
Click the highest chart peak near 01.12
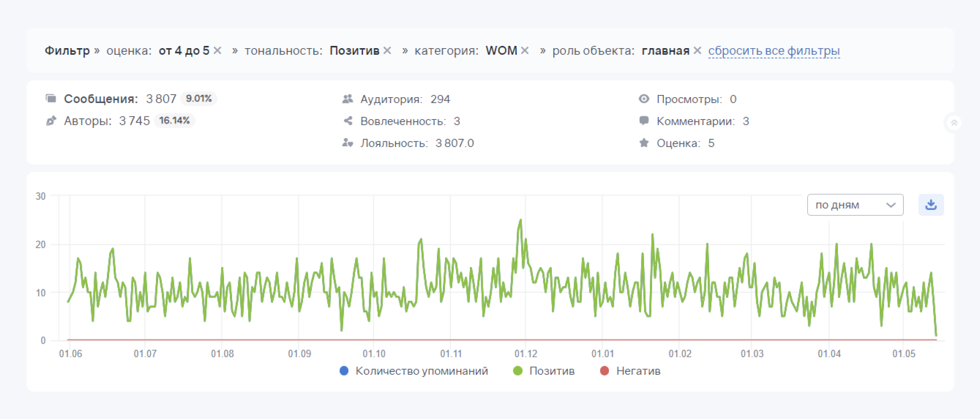pos(520,220)
